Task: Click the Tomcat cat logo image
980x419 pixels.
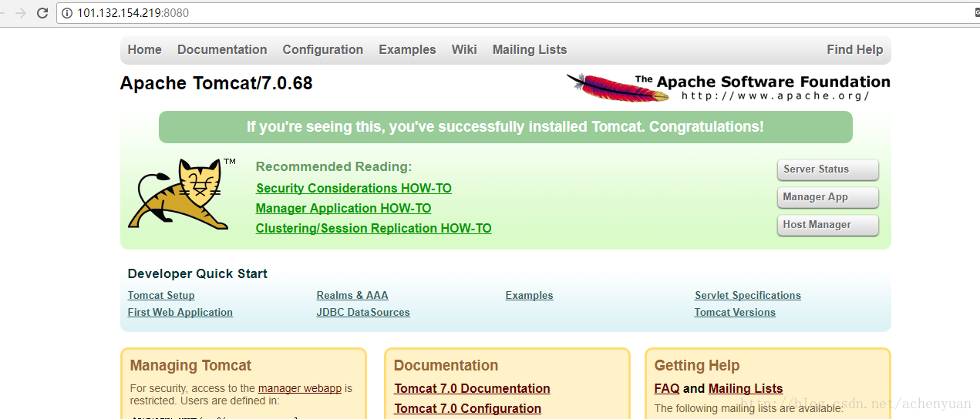Action: coord(182,194)
